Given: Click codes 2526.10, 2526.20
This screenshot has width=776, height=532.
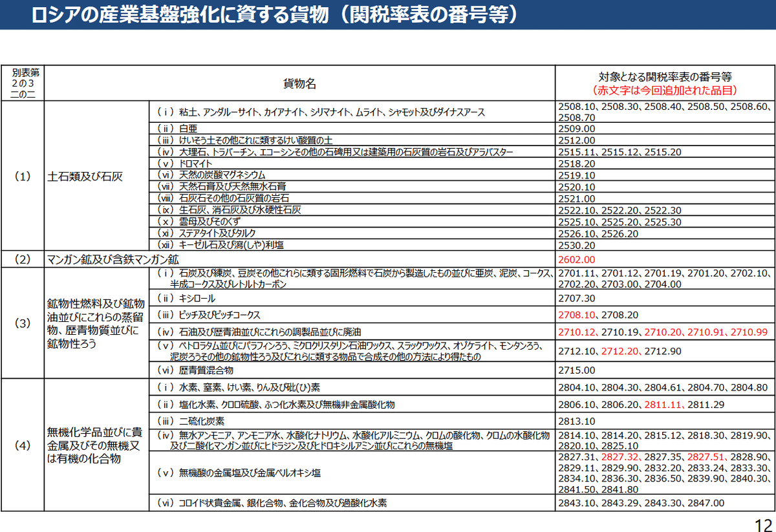Looking at the screenshot, I should (598, 233).
